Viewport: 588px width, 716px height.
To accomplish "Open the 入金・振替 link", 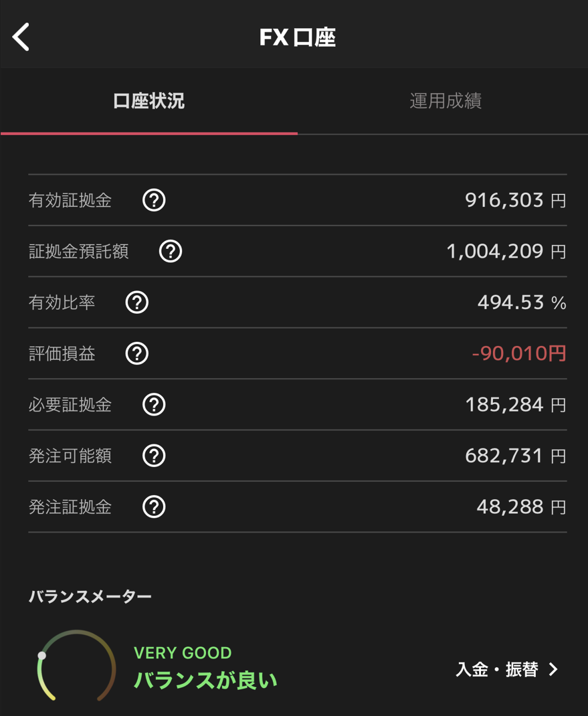I will (x=497, y=669).
